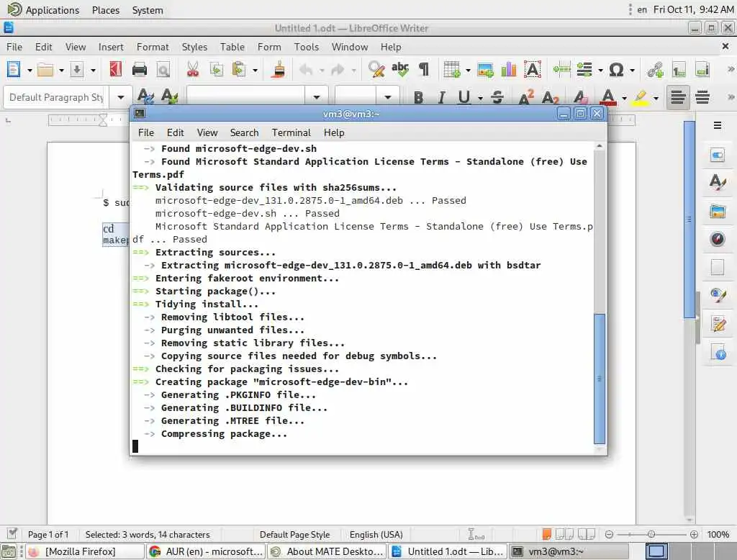737x560 pixels.
Task: Open the Applications panel menu
Action: point(44,10)
